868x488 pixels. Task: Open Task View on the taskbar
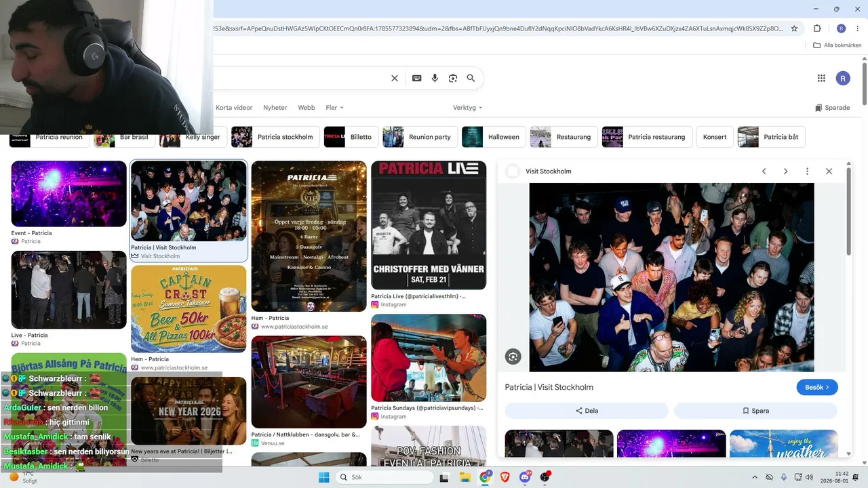[x=444, y=477]
